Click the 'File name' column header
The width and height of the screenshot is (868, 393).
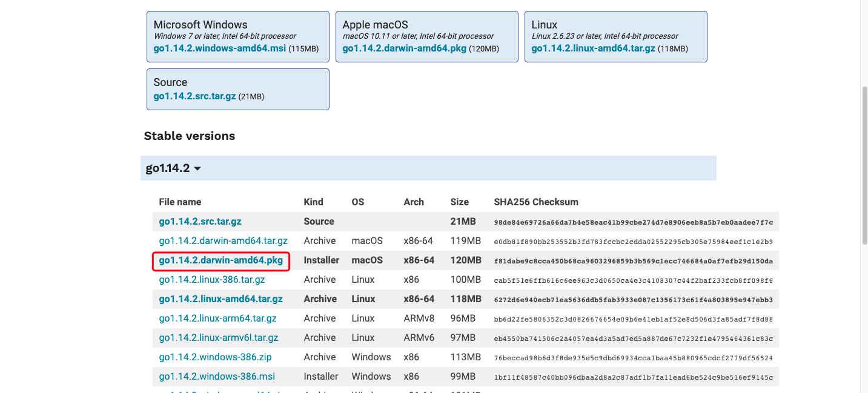click(180, 202)
